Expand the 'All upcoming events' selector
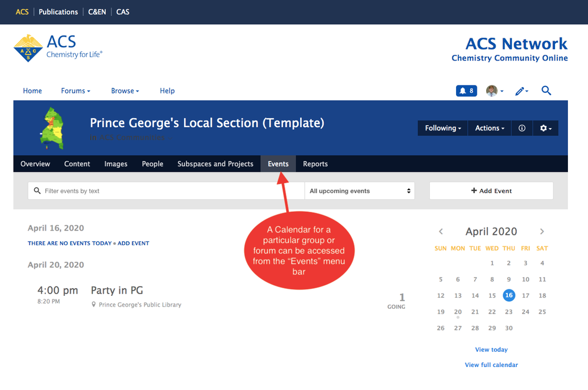Screen dimensions: 588x390 (x=360, y=191)
